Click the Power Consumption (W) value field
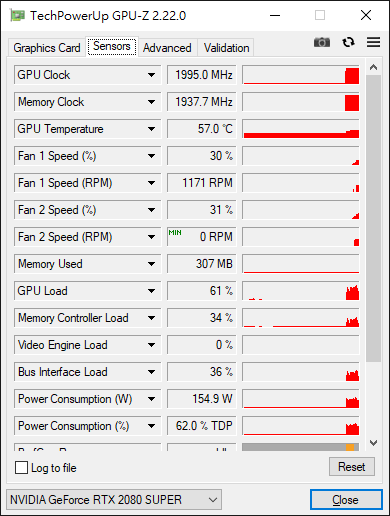 click(x=201, y=399)
